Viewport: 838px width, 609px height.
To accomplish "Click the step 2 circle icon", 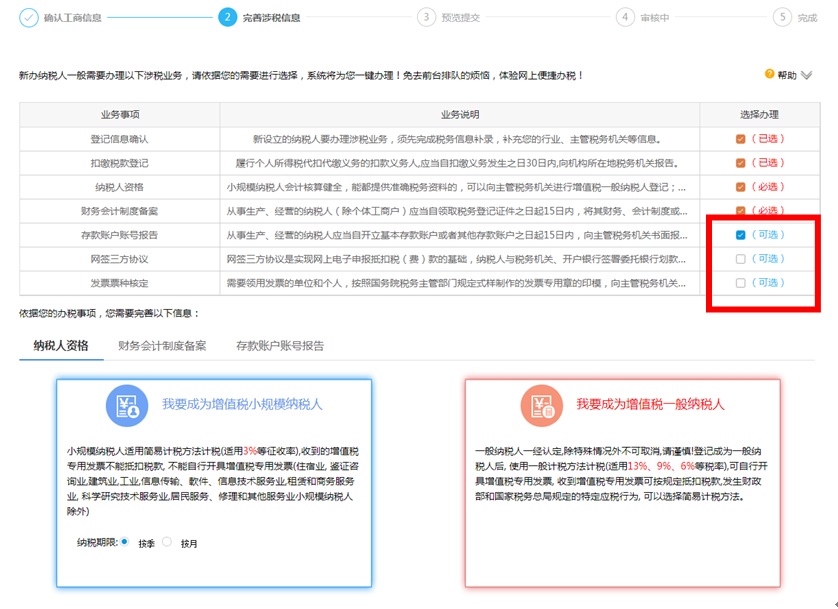I will [x=228, y=17].
